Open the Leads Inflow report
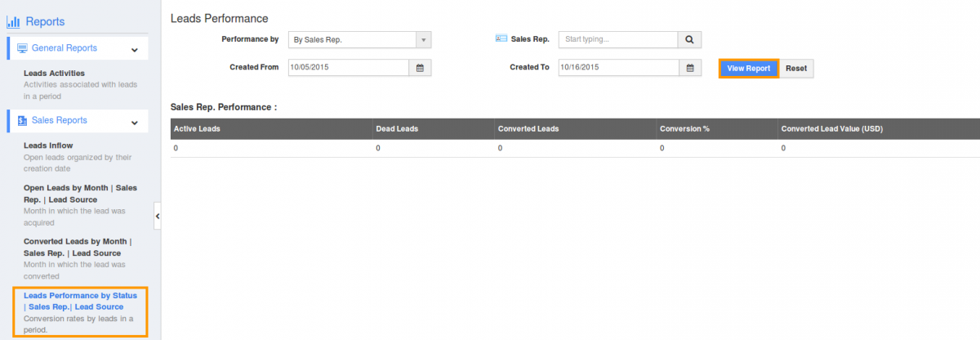The image size is (980, 340). (48, 145)
